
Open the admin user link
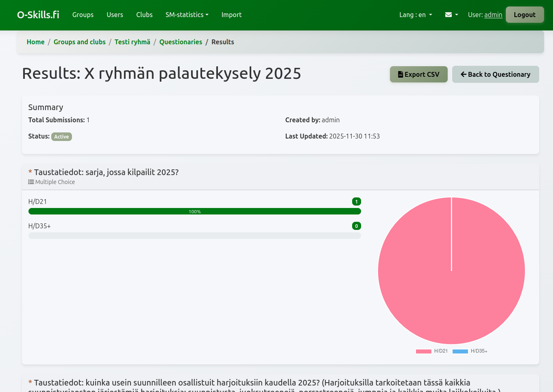[493, 15]
